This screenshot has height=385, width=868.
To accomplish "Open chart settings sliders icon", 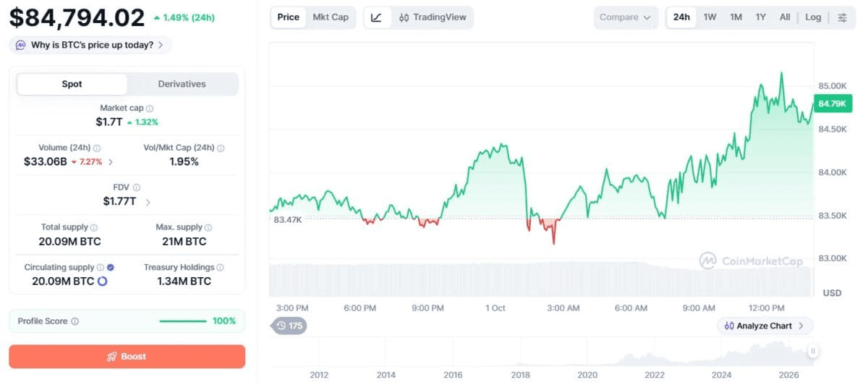I will pos(842,17).
